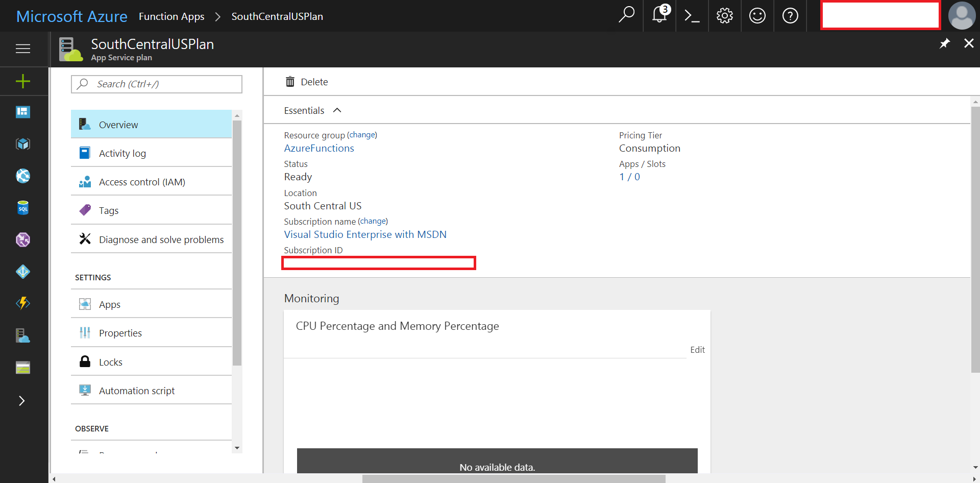Open Activity log menu item
The height and width of the screenshot is (483, 980).
click(x=151, y=153)
